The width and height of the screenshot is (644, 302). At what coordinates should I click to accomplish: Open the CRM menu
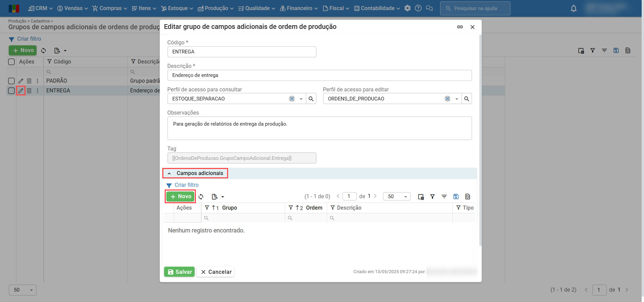click(x=41, y=8)
